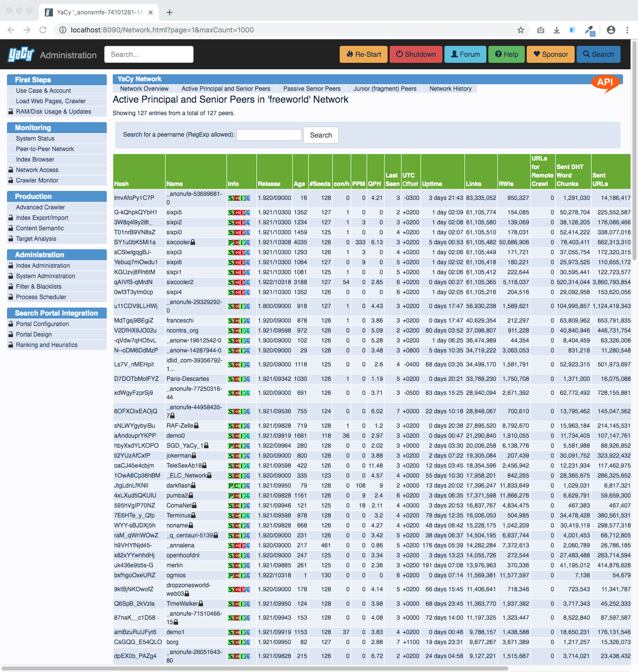Open Process Scheduler link
The height and width of the screenshot is (672, 638).
coord(41,297)
